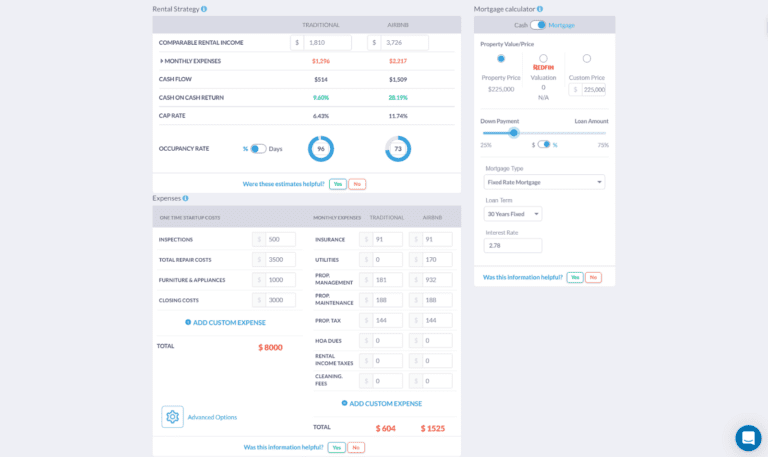Click the Traditional occupancy rate circle
Screen dimensions: 768x457
(x=321, y=149)
